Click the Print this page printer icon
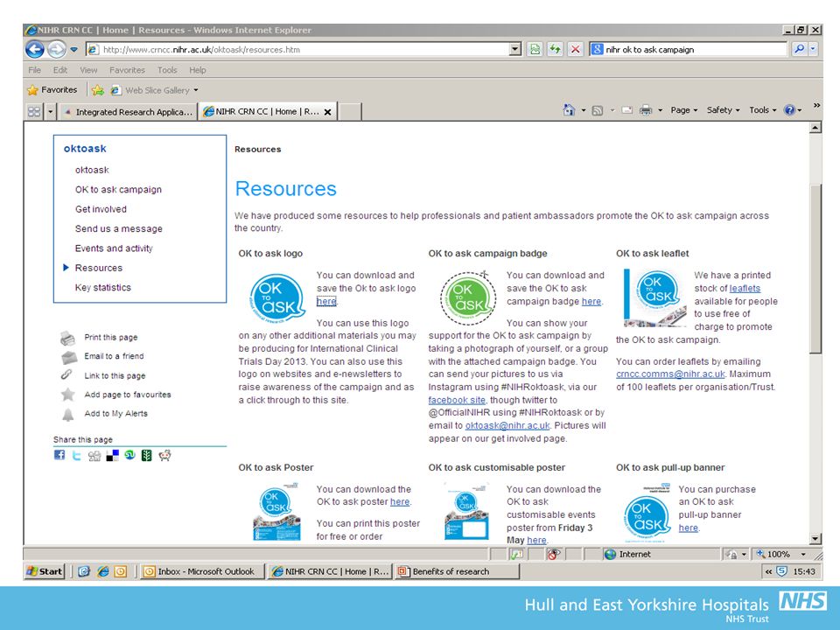The width and height of the screenshot is (840, 630). click(x=67, y=338)
